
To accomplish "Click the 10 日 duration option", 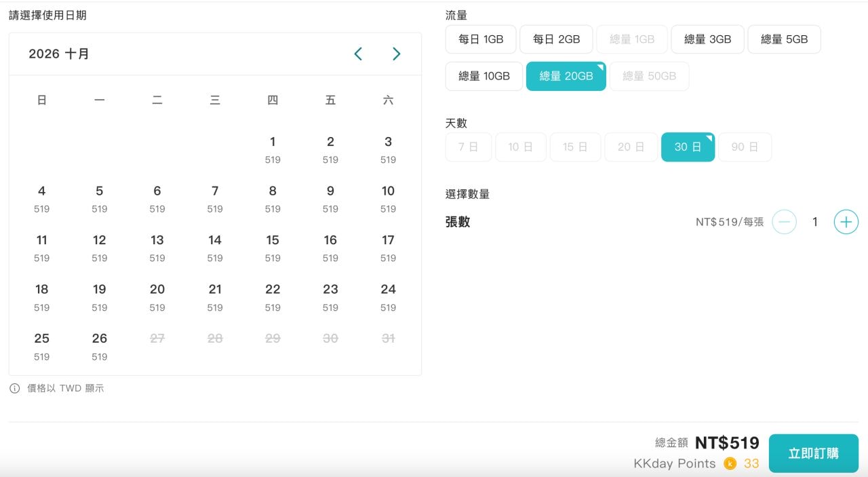I will click(521, 147).
